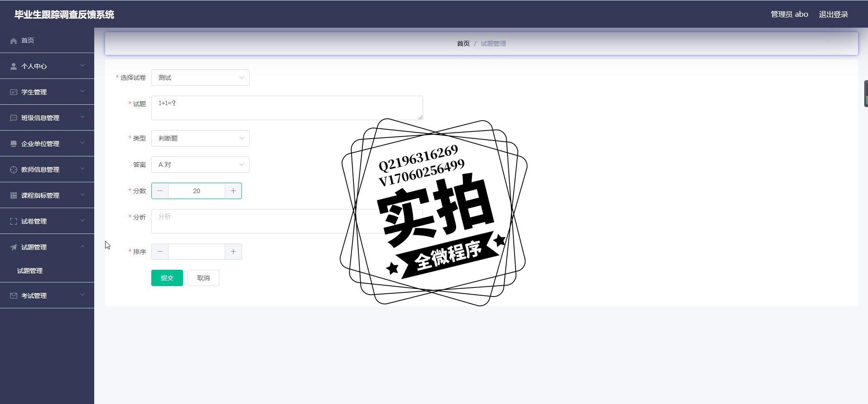
Task: Click into the 试题 text area
Action: (x=287, y=108)
